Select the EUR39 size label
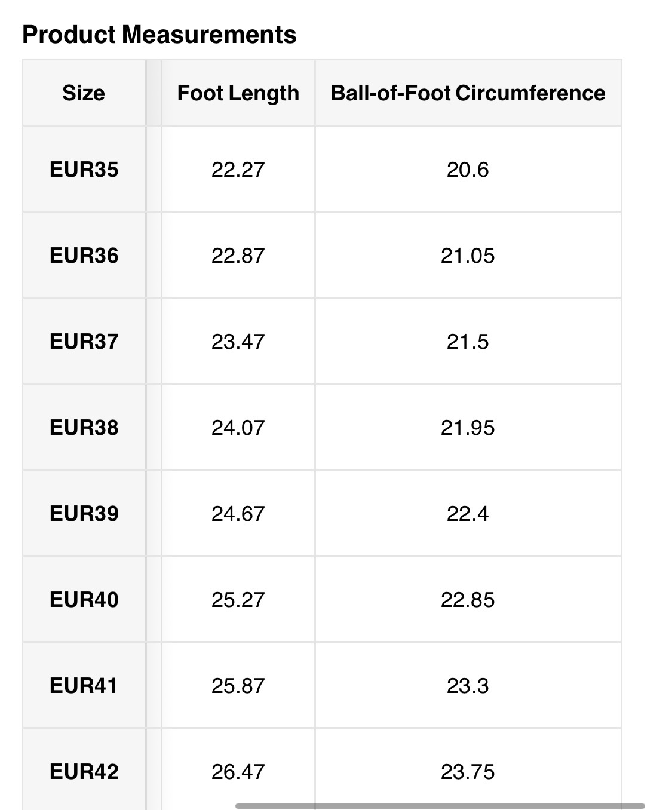The image size is (672, 810). (84, 514)
